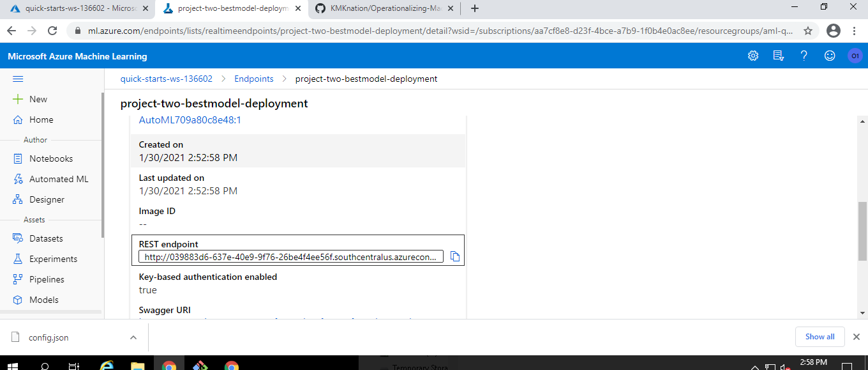Click the Image ID label

coord(157,211)
